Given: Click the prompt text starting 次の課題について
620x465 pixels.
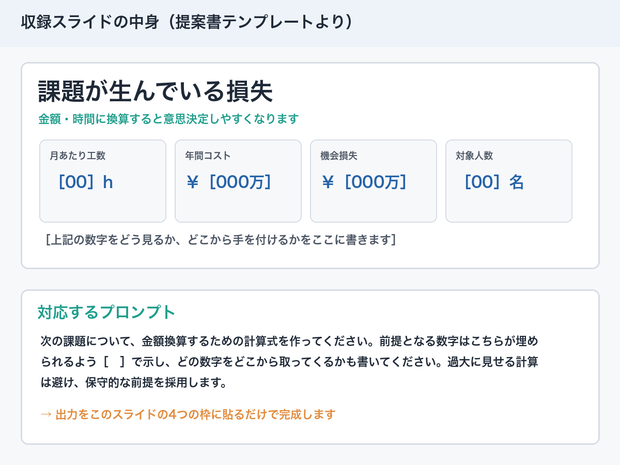Looking at the screenshot, I should pos(289,361).
